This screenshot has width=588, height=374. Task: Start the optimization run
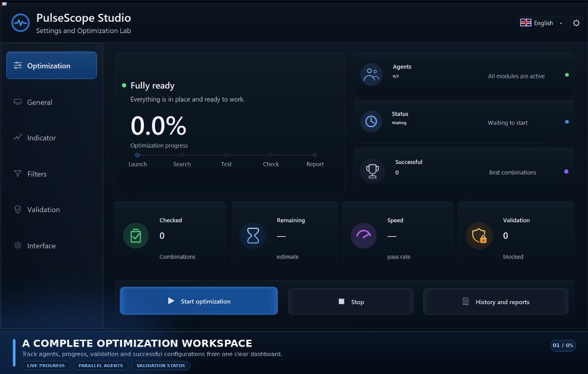[x=199, y=301]
